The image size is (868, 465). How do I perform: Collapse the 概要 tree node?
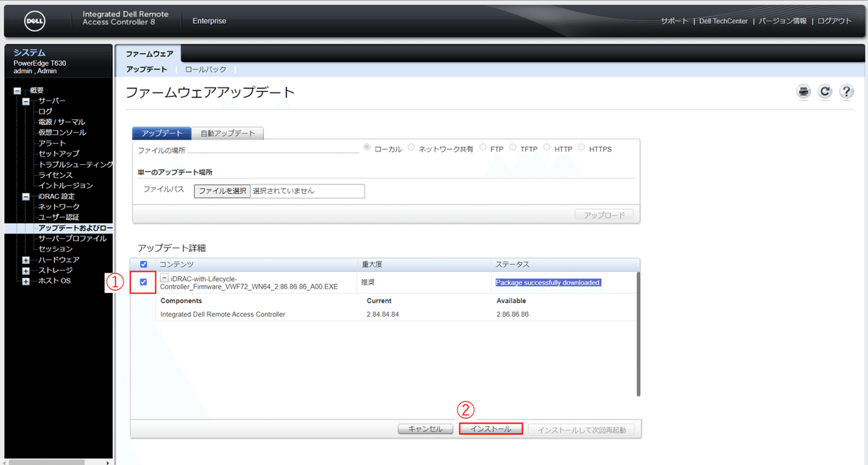point(17,90)
